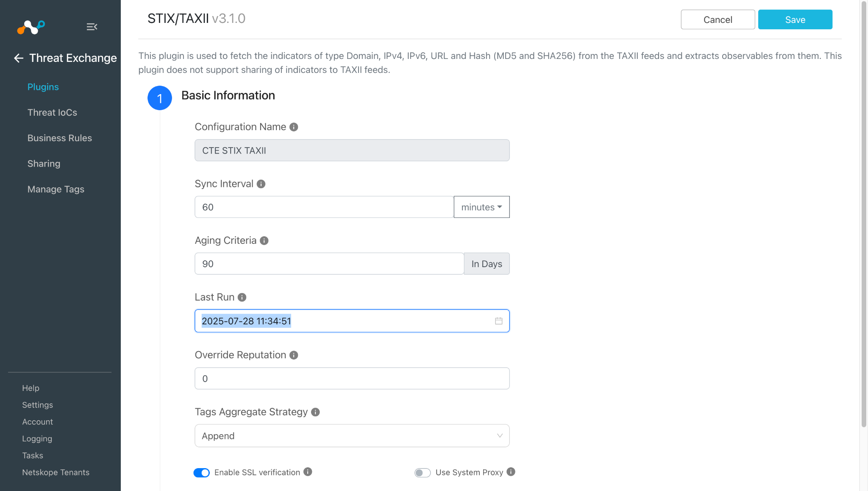Viewport: 868px width, 491px height.
Task: Open the Sharing menu item
Action: click(x=44, y=164)
